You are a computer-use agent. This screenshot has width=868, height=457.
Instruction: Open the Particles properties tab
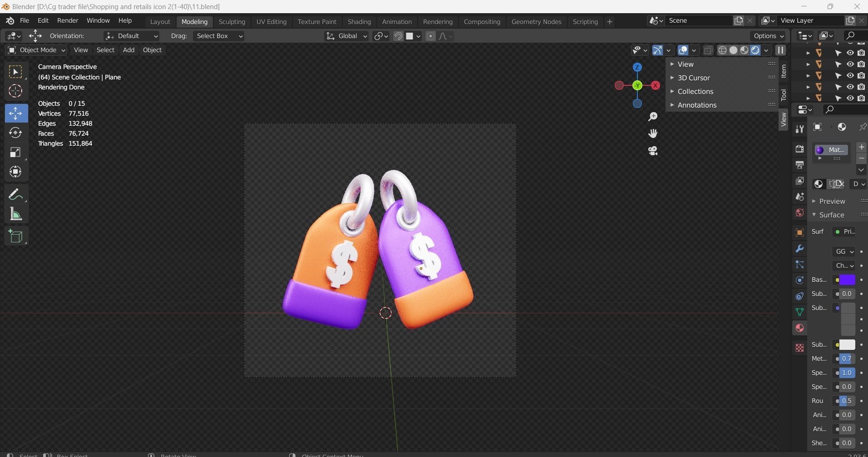coord(799,265)
